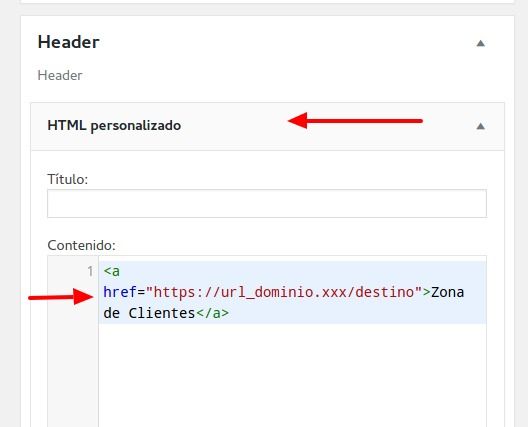
Task: Place cursor on the href attribute
Action: pyautogui.click(x=120, y=292)
